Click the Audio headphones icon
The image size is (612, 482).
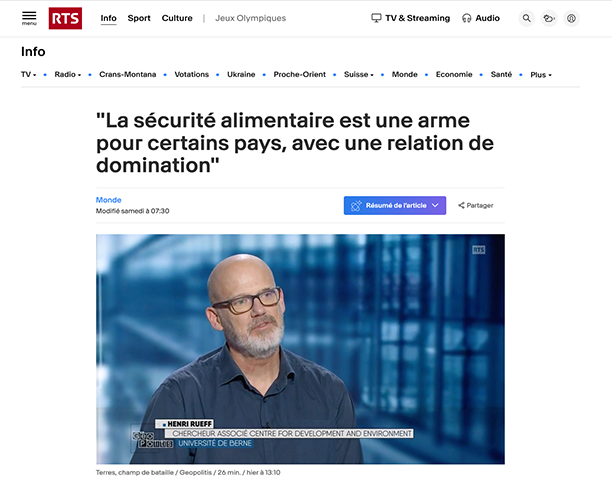point(466,18)
